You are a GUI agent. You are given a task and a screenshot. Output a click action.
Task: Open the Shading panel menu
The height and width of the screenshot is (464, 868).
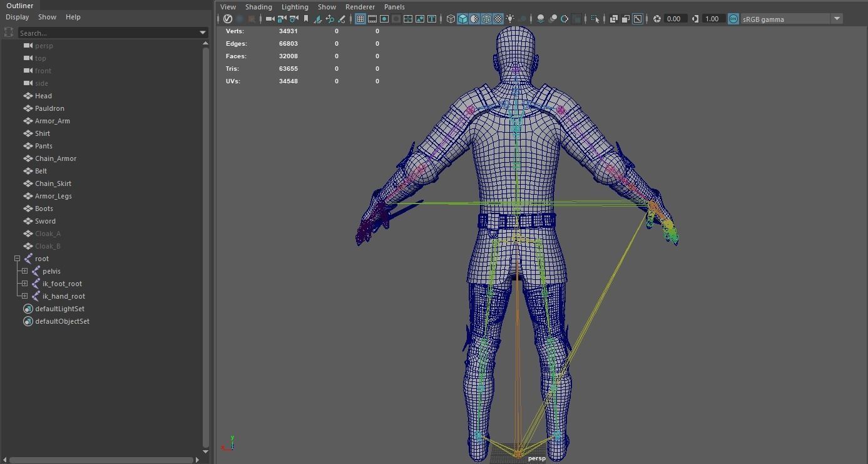[x=258, y=7]
